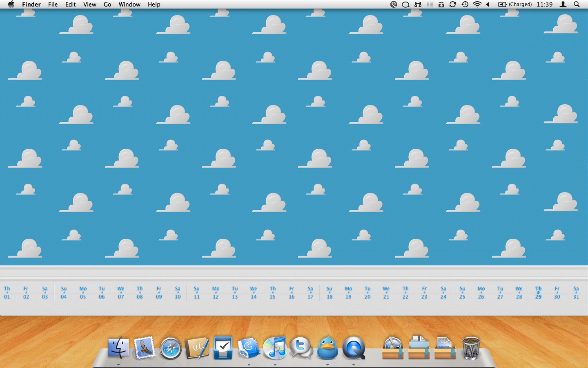The width and height of the screenshot is (588, 368).
Task: Open the Finder application menu
Action: click(31, 4)
